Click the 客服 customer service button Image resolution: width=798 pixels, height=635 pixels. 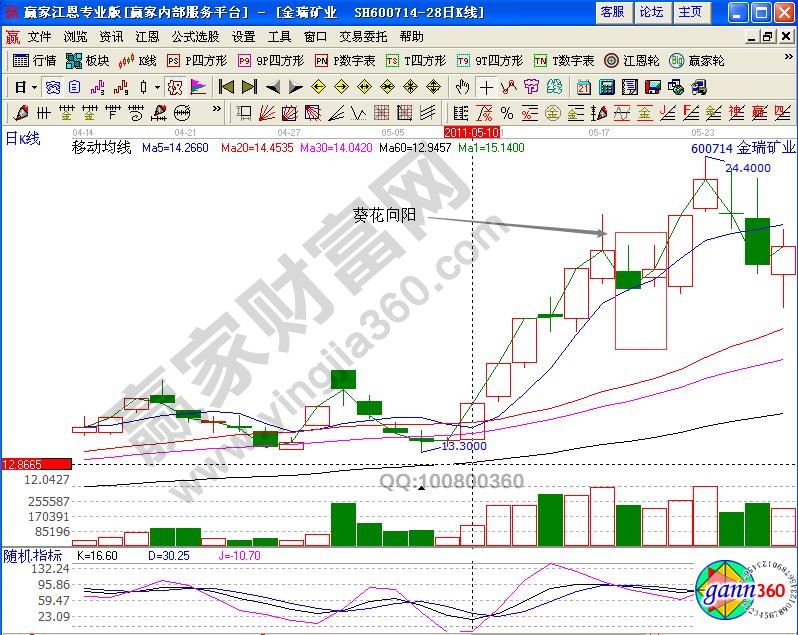(612, 12)
